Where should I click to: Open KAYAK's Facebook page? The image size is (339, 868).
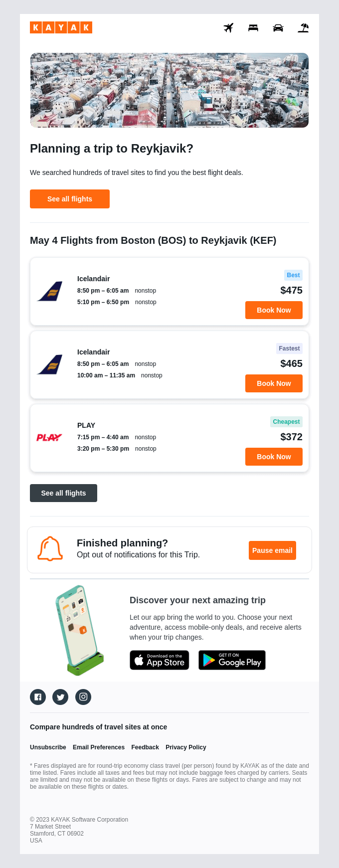37,696
